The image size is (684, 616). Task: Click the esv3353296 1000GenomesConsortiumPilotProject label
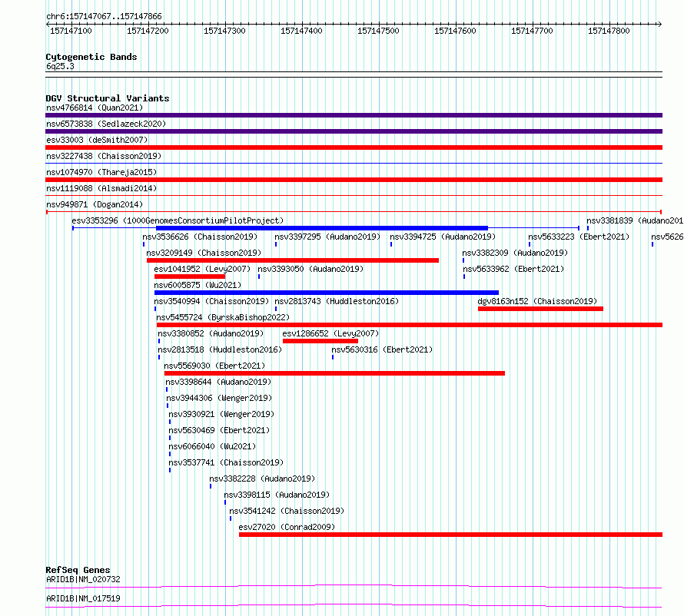pyautogui.click(x=178, y=220)
